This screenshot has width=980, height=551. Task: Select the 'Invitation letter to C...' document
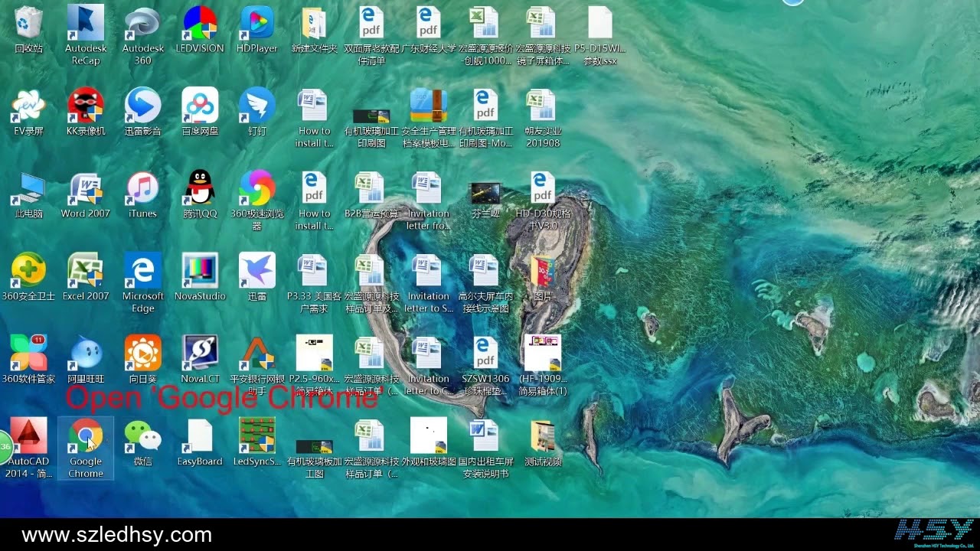pos(429,366)
